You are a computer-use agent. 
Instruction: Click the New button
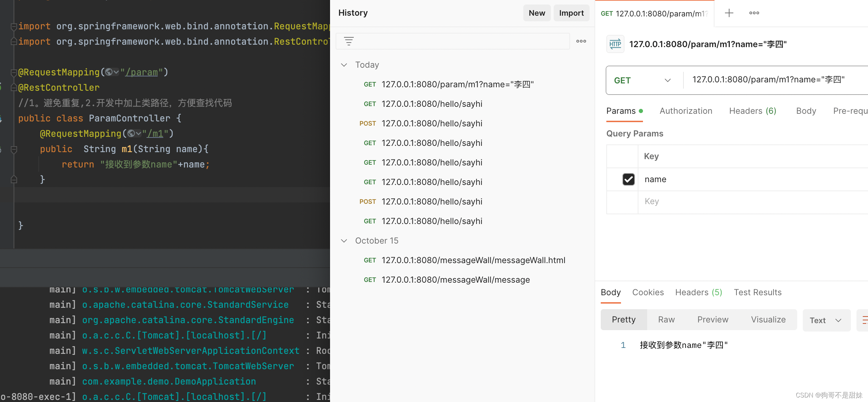(x=537, y=13)
